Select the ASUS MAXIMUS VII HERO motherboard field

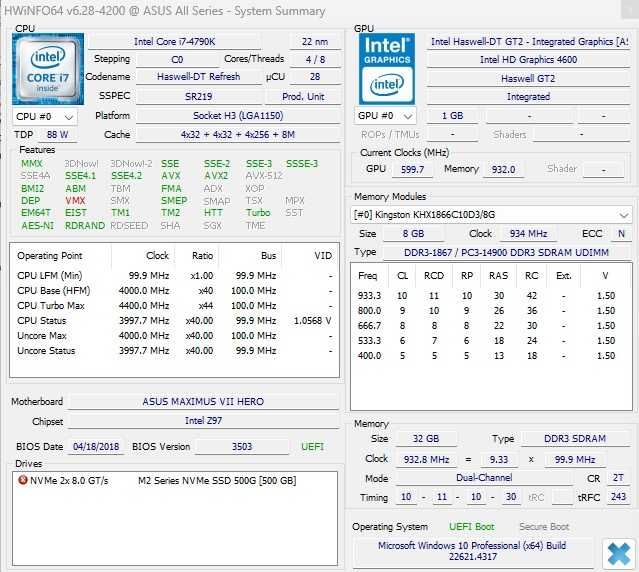[203, 402]
